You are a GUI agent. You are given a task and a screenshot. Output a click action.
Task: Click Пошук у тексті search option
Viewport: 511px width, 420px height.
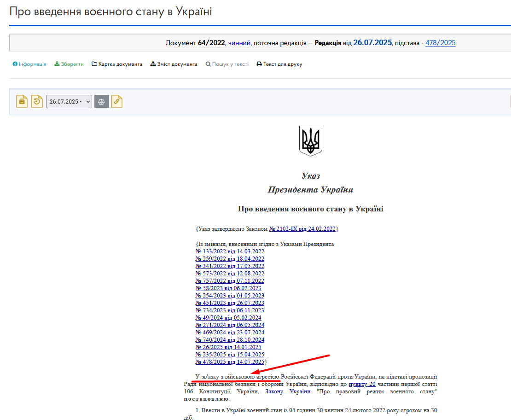tap(227, 64)
